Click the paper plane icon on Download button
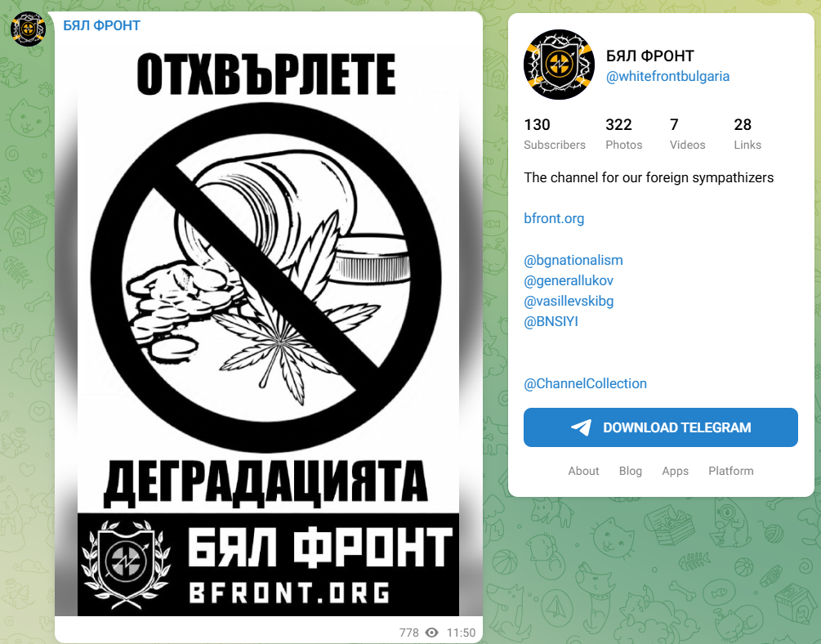 pos(581,427)
